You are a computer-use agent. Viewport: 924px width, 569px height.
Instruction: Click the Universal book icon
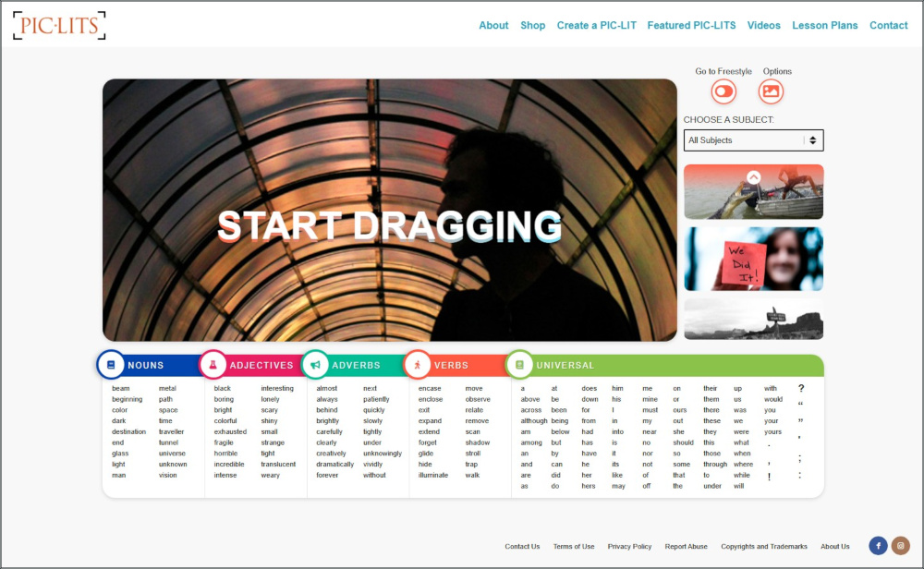(x=519, y=365)
